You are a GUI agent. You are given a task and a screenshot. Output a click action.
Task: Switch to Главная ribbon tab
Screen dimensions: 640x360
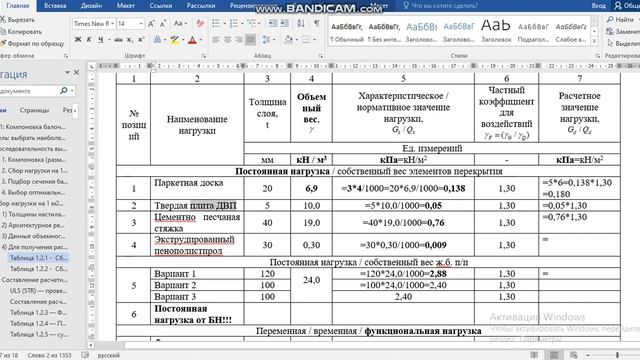tap(18, 6)
